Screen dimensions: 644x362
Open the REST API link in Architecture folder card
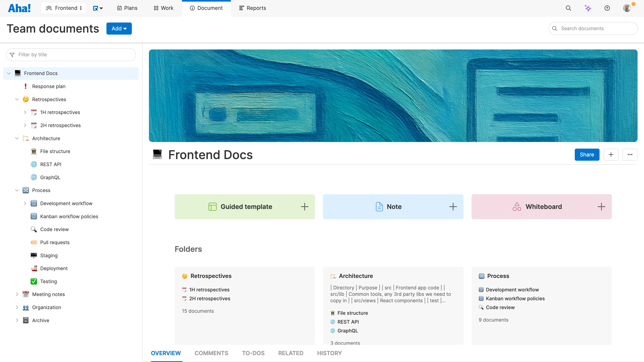(348, 322)
